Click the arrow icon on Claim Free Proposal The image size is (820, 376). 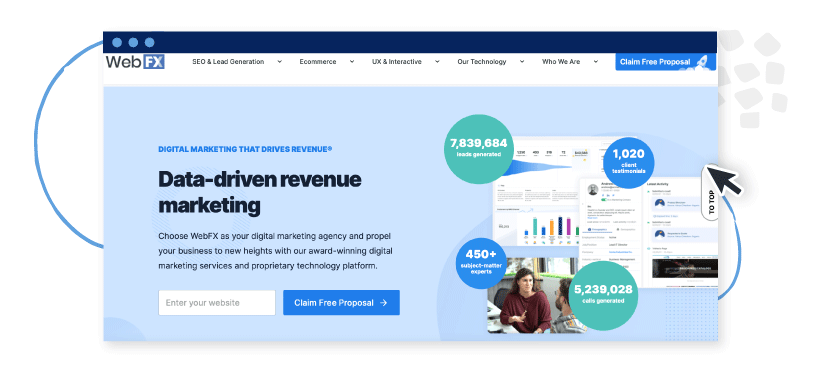tap(383, 303)
